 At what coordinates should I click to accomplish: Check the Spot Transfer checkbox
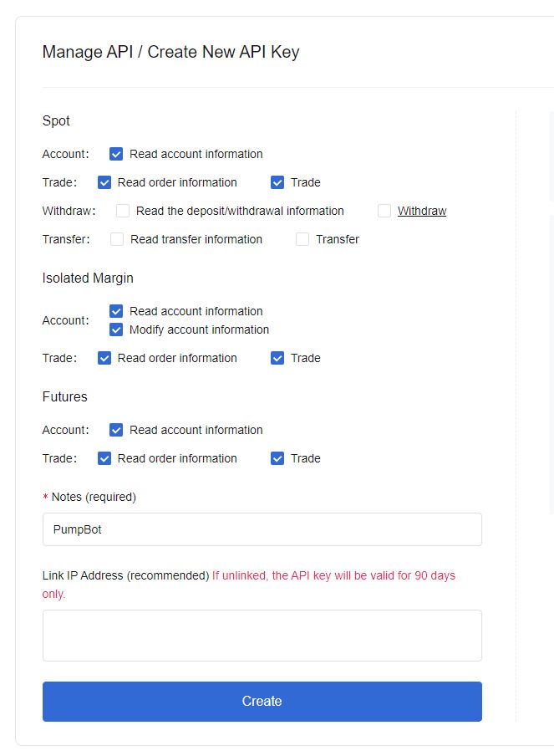(x=302, y=239)
